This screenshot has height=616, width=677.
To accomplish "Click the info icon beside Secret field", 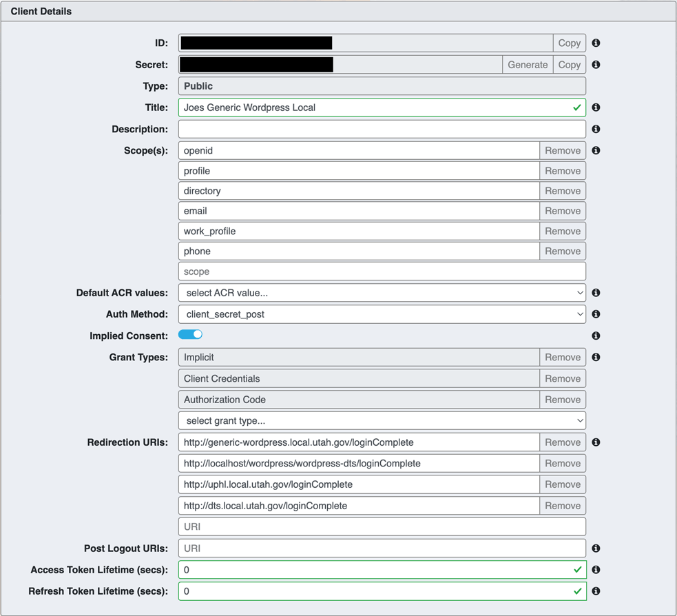I will (596, 65).
